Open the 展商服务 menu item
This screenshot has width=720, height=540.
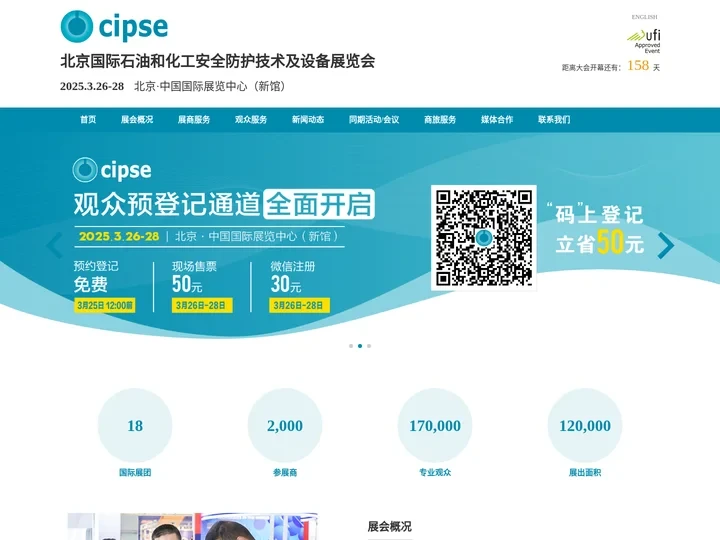[194, 120]
